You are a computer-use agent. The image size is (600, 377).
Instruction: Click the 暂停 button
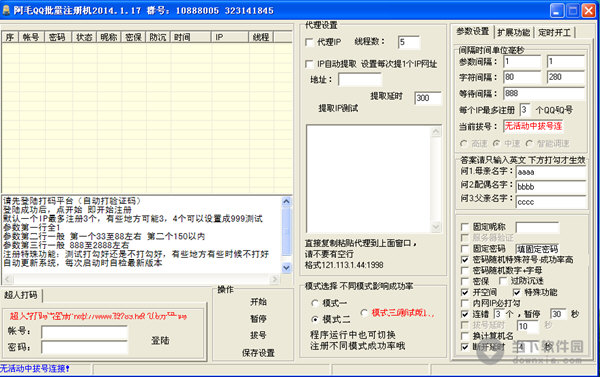258,318
